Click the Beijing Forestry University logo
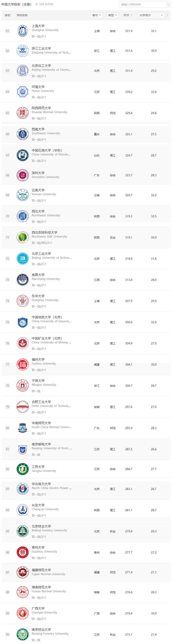The width and height of the screenshot is (172, 644). click(22, 531)
